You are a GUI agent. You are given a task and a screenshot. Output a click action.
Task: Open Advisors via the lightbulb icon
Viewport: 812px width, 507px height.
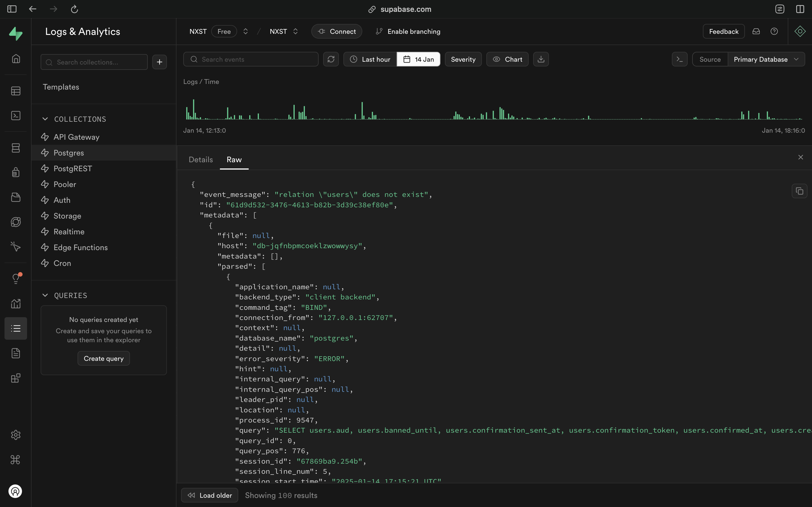pyautogui.click(x=16, y=278)
